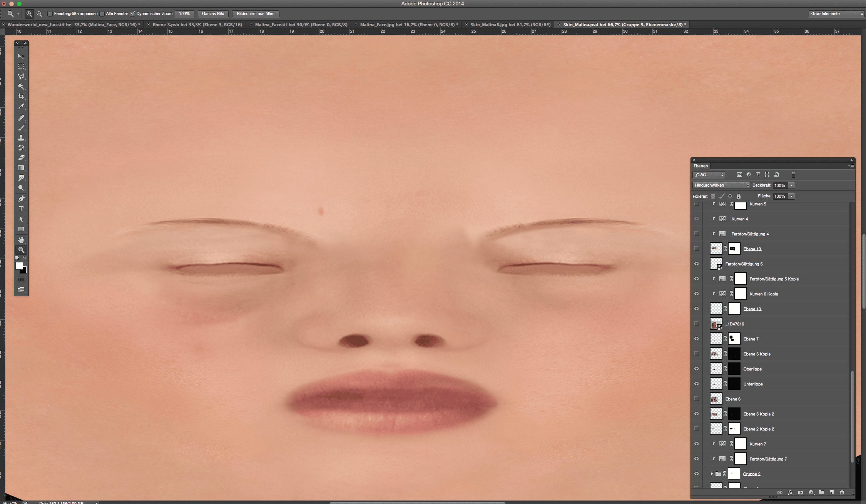Select the Dodge tool
Image resolution: width=866 pixels, height=504 pixels.
(21, 188)
